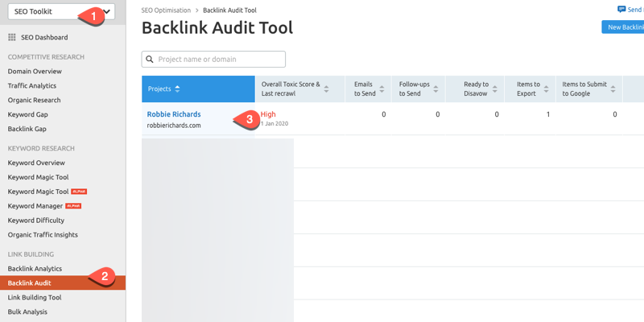The height and width of the screenshot is (322, 644).
Task: Sort by Overall Toxic Score column
Action: coord(328,89)
